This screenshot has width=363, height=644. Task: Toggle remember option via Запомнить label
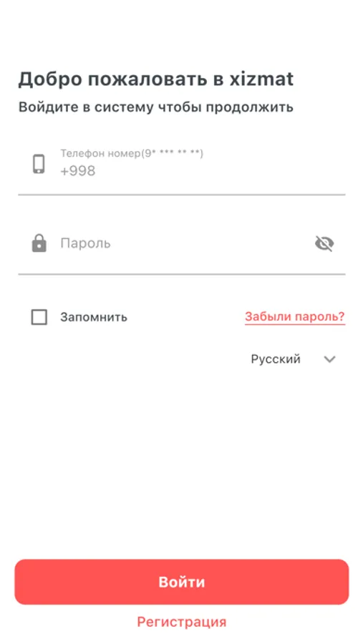94,318
